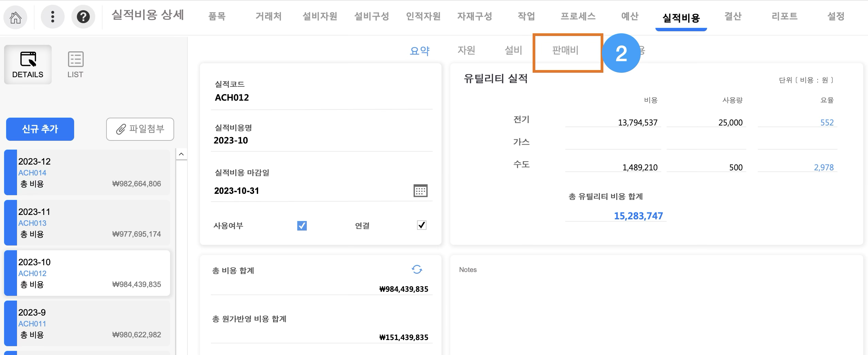Screen dimensions: 868x355
Task: Open the 품목 menu tab
Action: pos(217,16)
